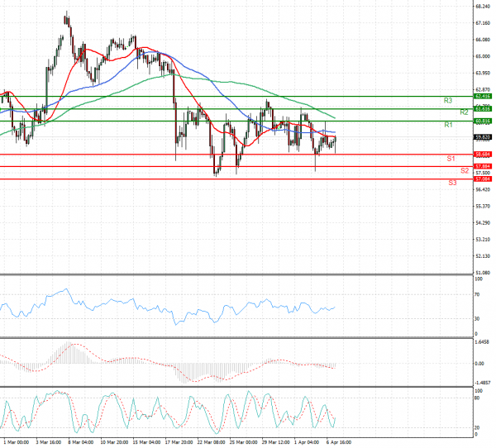Screen dimensions: 496x448
Task: Click the S2 support label
Action: 465,171
